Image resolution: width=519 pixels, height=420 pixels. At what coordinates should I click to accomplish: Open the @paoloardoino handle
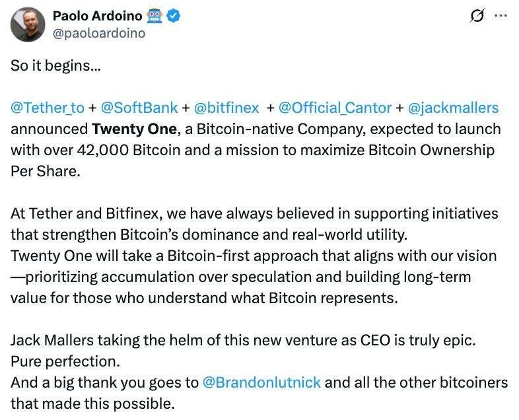tap(99, 33)
